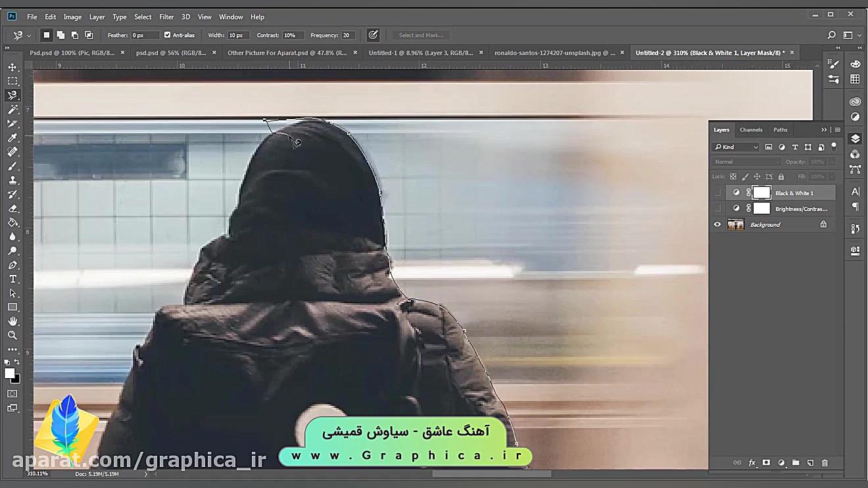Choose the Zoom tool
Screen dimensions: 868x488
tap(12, 335)
